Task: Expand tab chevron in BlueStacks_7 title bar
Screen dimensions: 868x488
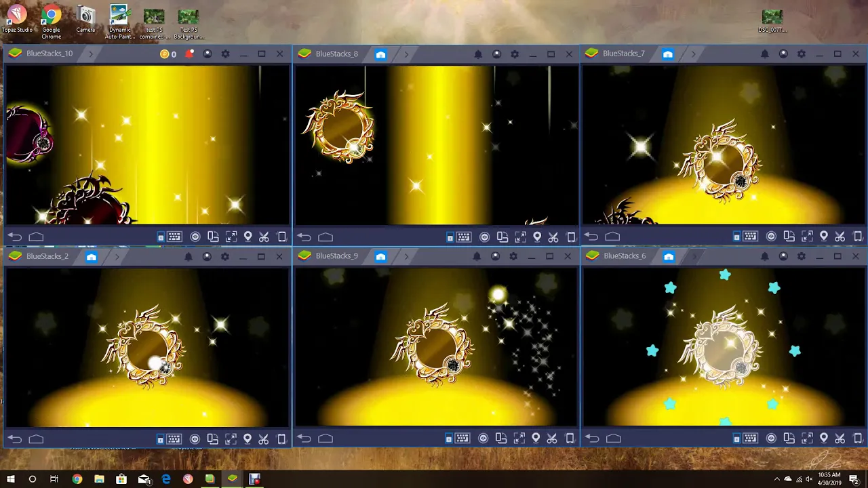Action: [x=693, y=54]
